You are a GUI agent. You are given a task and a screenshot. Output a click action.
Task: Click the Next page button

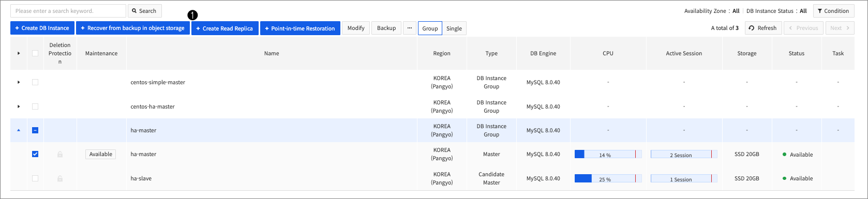(840, 28)
